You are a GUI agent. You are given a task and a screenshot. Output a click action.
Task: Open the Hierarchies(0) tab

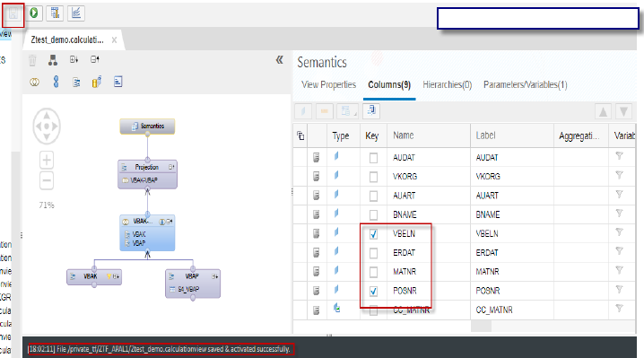(x=448, y=84)
